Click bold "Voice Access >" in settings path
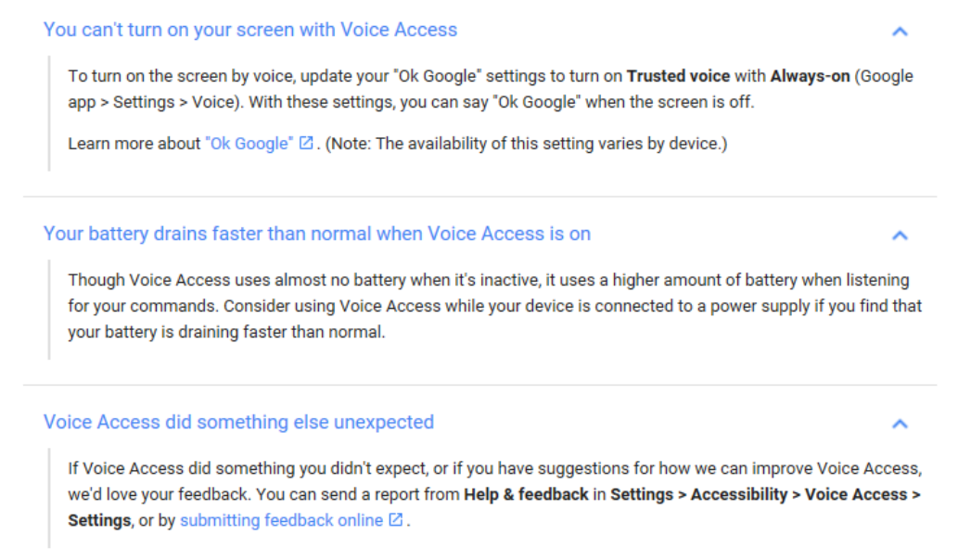This screenshot has width=971, height=560. click(x=862, y=494)
